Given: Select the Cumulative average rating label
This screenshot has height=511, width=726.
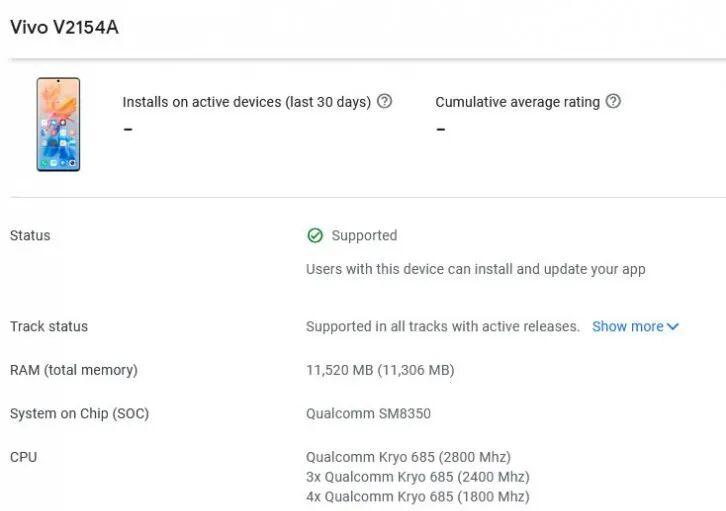Looking at the screenshot, I should click(x=517, y=102).
